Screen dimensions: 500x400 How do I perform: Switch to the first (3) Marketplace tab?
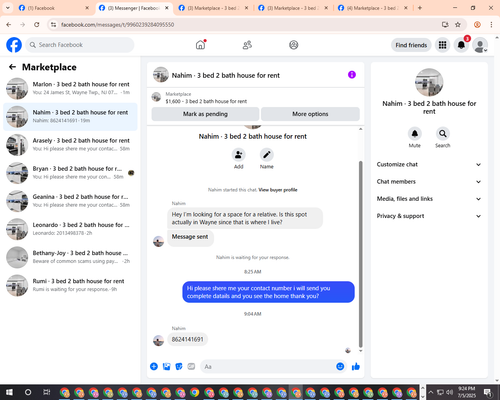[x=213, y=8]
